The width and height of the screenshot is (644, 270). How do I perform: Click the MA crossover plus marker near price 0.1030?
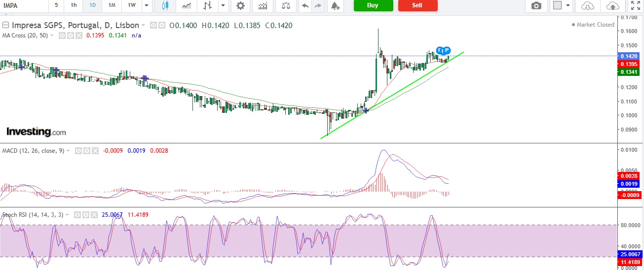point(366,110)
